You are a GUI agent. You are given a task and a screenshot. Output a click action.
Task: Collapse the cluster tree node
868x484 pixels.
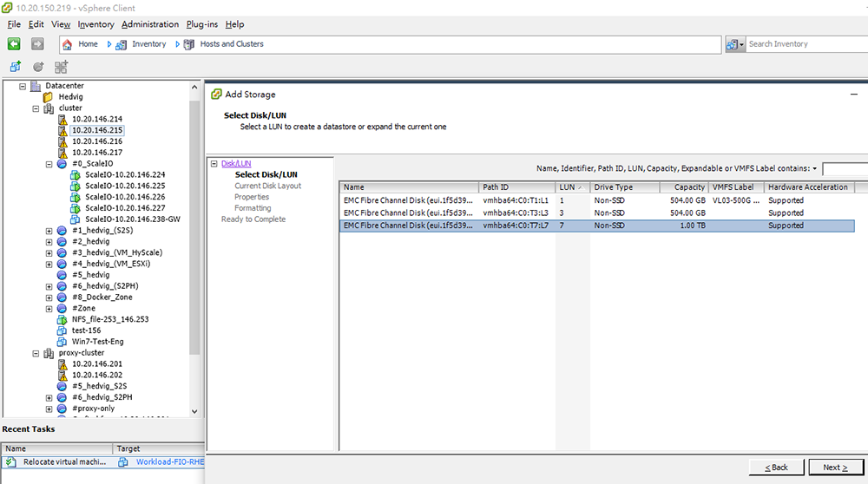pos(36,108)
